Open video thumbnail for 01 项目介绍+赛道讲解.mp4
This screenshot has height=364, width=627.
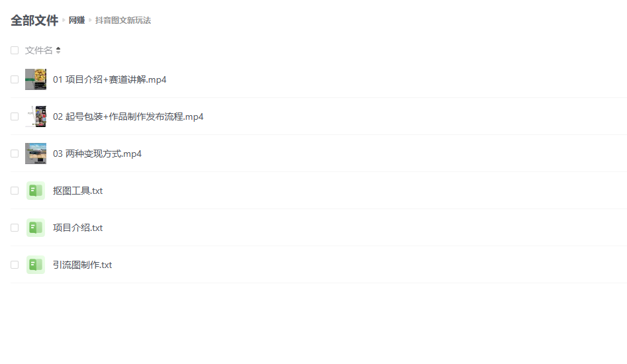click(x=36, y=79)
